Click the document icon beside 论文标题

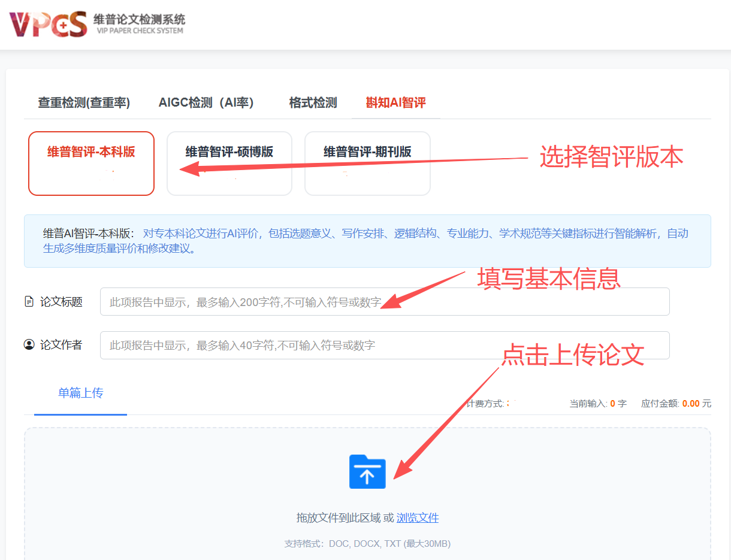pos(29,301)
